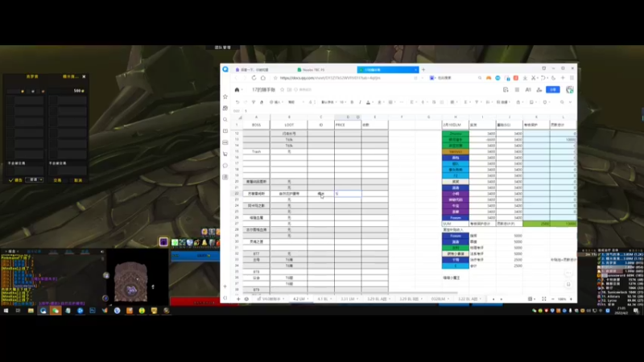This screenshot has height=362, width=644.
Task: Select the LOOT header cell
Action: (x=289, y=125)
